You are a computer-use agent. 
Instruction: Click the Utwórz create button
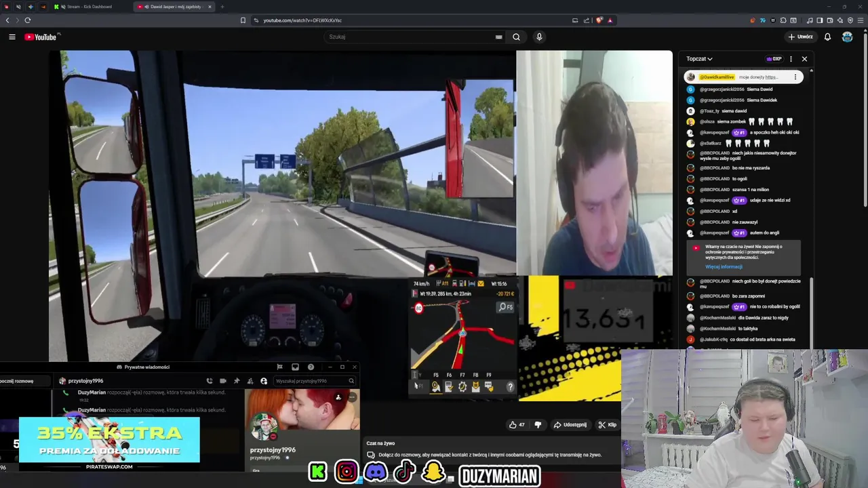click(x=800, y=37)
